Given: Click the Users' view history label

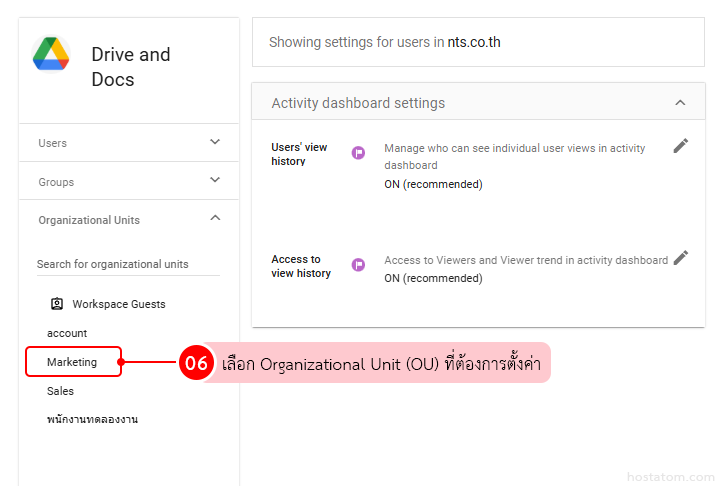Looking at the screenshot, I should [x=299, y=154].
